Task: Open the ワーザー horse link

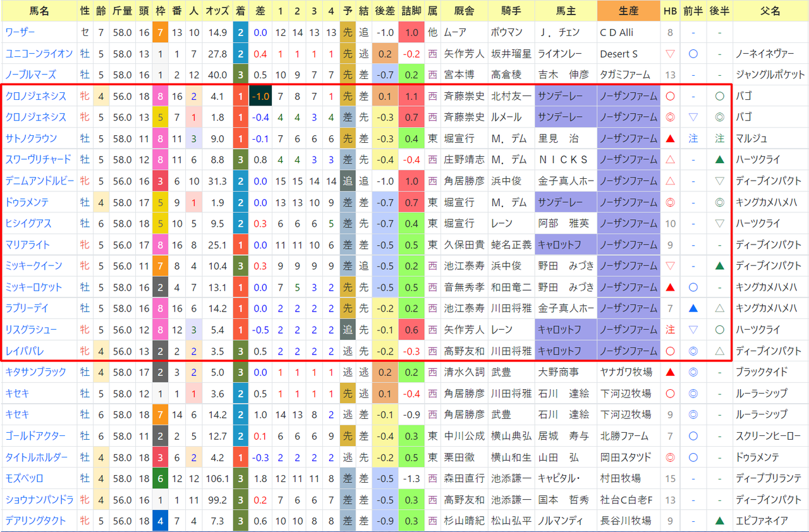Action: tap(20, 32)
